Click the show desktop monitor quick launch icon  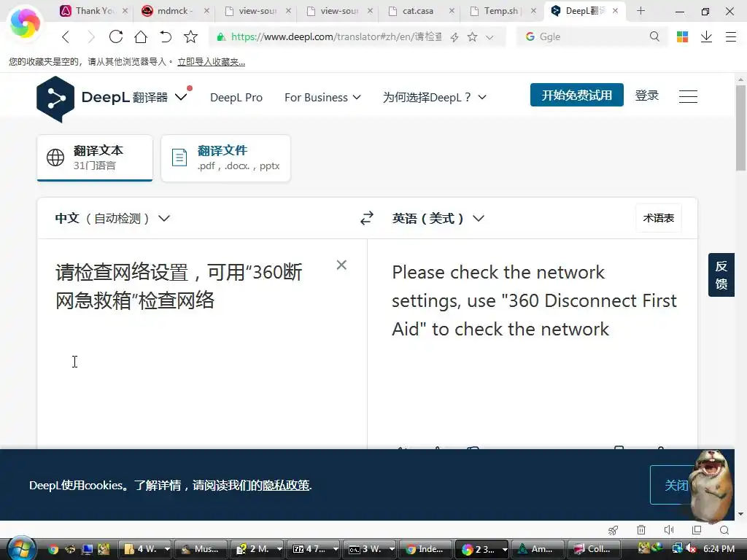click(88, 549)
